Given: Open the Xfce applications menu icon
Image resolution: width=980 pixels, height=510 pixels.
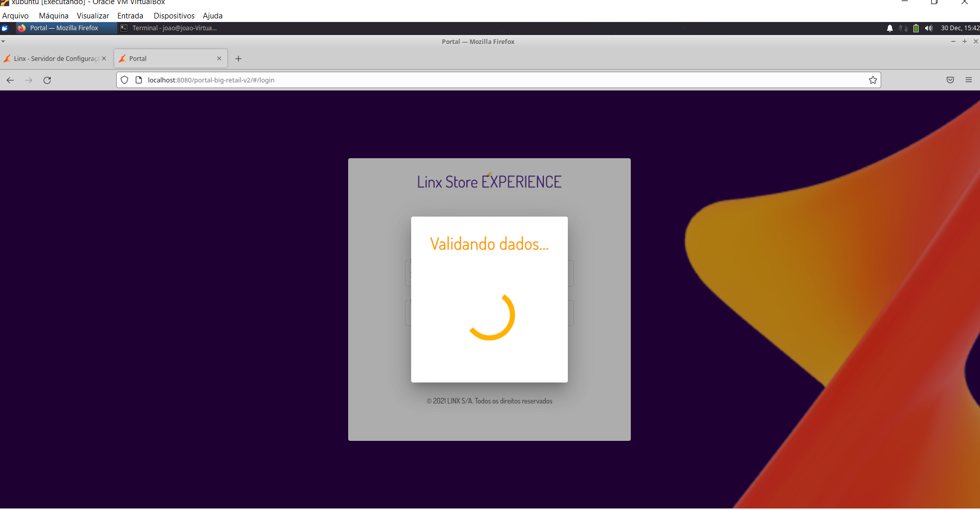Looking at the screenshot, I should pos(5,28).
